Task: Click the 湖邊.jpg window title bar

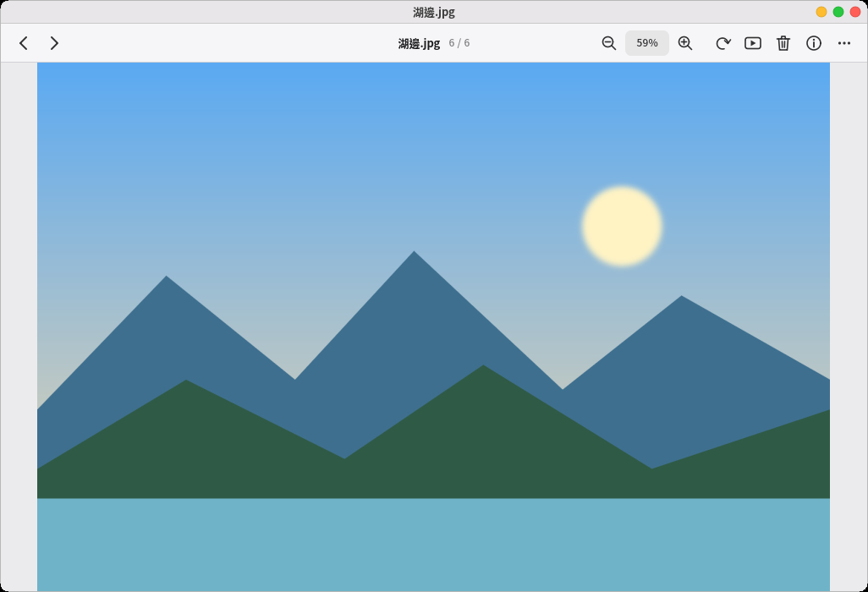Action: 434,12
